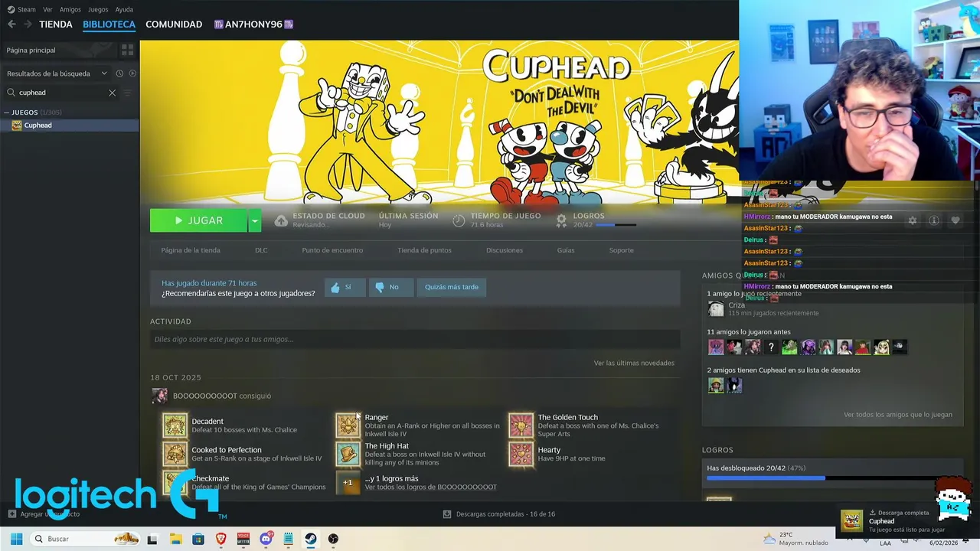The image size is (980, 551).
Task: Sort library by recent activity clock icon
Action: [x=119, y=73]
